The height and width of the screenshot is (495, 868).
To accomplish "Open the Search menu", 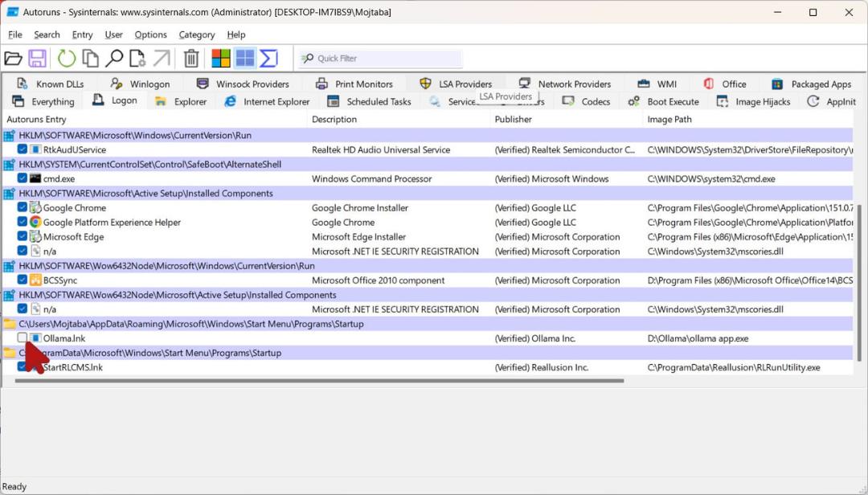I will pyautogui.click(x=47, y=35).
